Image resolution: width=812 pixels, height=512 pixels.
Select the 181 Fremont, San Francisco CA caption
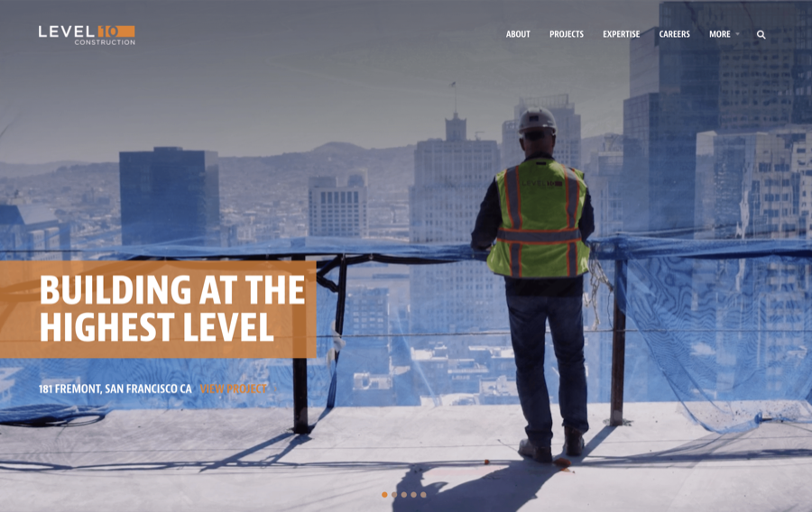click(115, 389)
